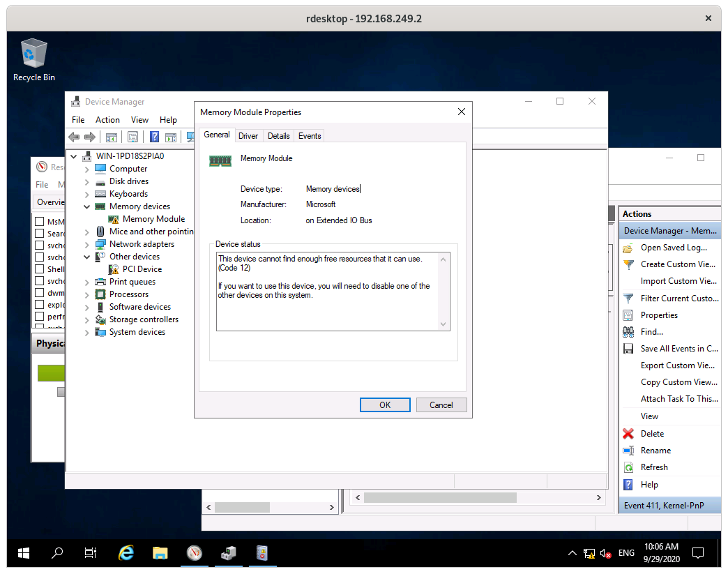Check the MsM process checkbox
728x574 pixels.
[x=40, y=221]
